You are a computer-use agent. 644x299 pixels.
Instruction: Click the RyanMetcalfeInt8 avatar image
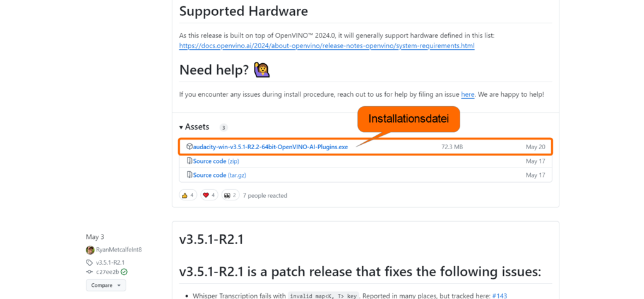click(90, 250)
